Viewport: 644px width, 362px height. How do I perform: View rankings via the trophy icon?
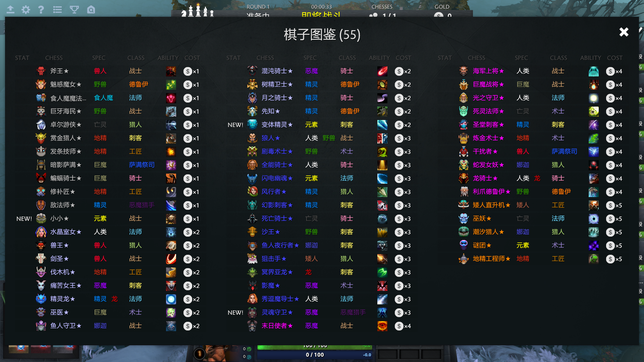point(74,10)
